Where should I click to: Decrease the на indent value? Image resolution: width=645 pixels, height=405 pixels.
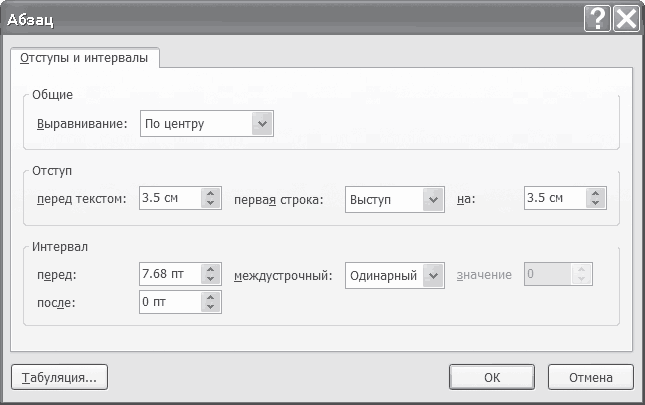point(595,204)
